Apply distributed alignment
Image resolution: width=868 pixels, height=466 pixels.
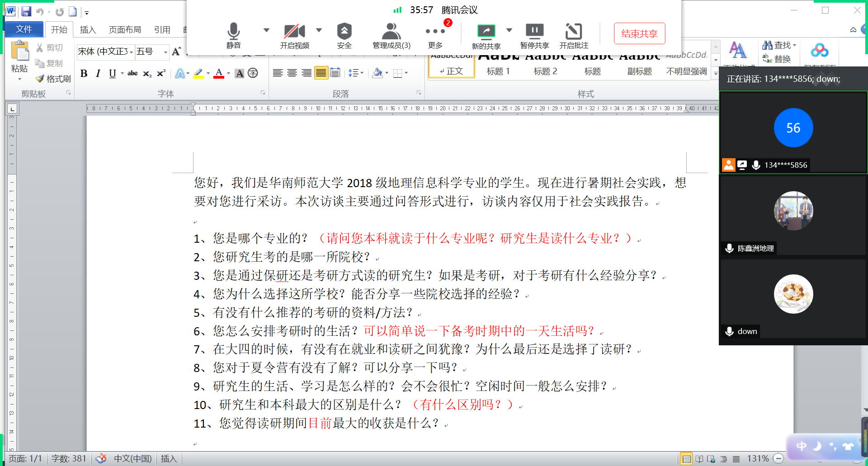335,73
